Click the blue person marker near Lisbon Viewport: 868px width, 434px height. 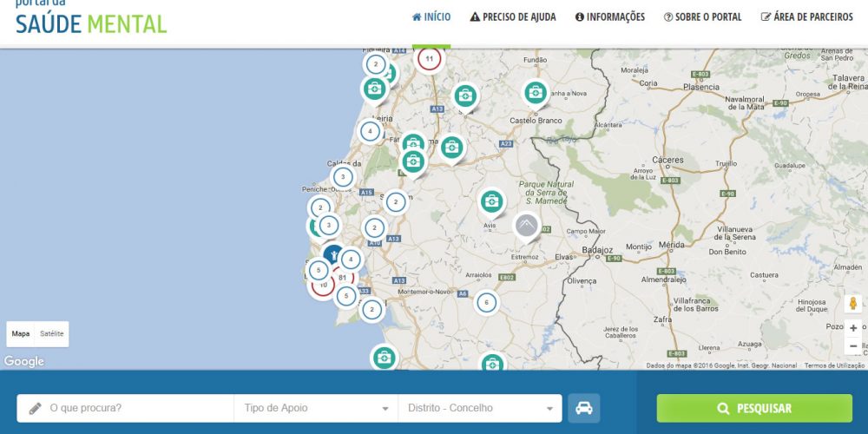click(x=333, y=253)
